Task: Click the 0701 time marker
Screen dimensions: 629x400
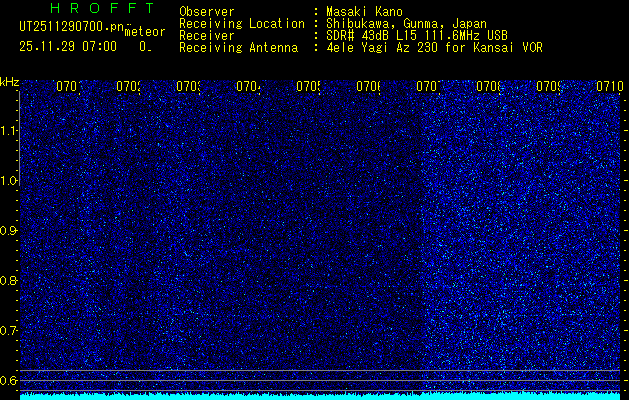Action: (68, 86)
